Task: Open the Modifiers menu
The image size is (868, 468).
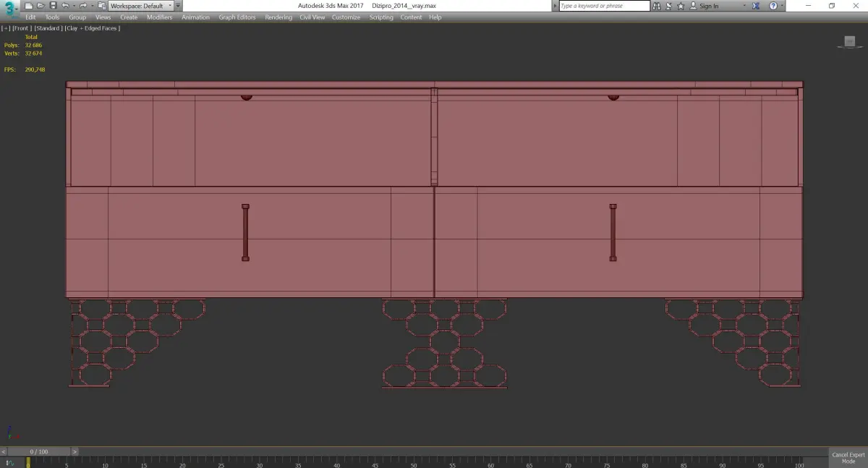Action: click(x=159, y=17)
